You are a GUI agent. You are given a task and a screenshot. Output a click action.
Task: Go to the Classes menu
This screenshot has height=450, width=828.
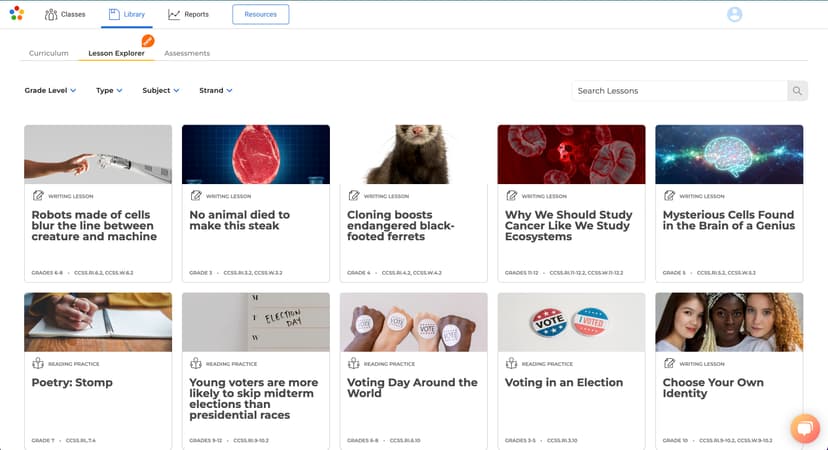click(x=65, y=14)
